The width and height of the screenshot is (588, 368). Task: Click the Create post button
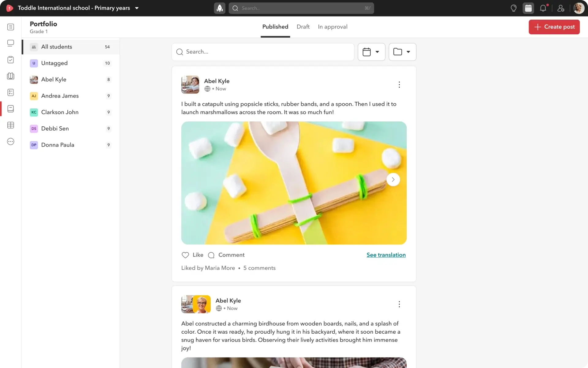554,27
